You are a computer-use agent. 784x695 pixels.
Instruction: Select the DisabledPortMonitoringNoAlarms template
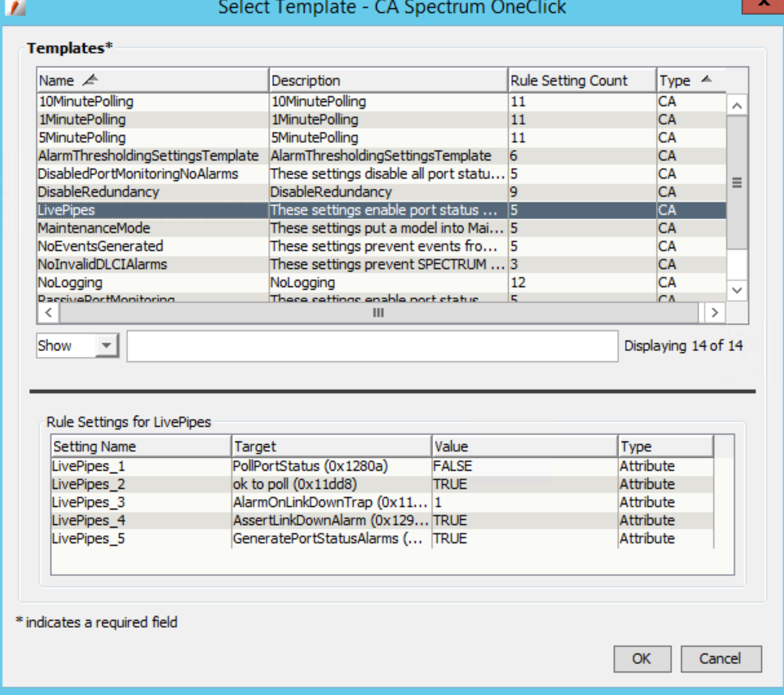tap(138, 174)
